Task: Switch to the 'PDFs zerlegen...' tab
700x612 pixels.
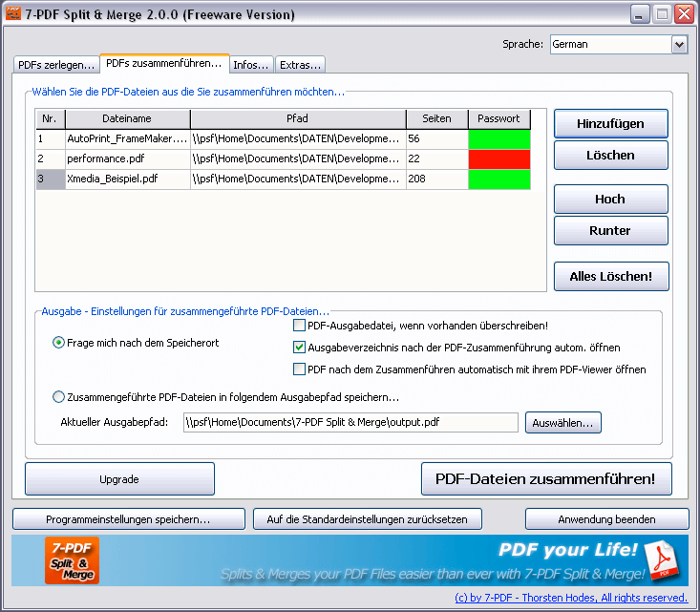Action: [x=55, y=65]
